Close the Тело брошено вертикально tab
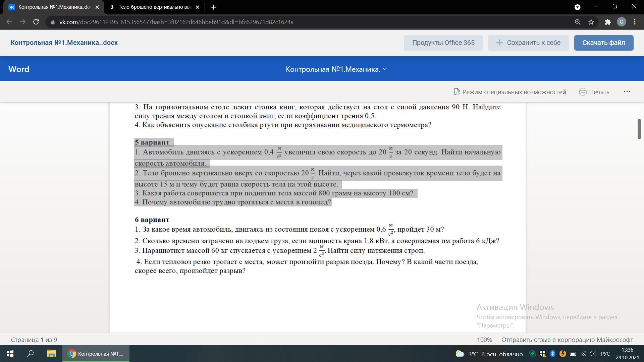Screen dimensions: 644x362 click(197, 7)
